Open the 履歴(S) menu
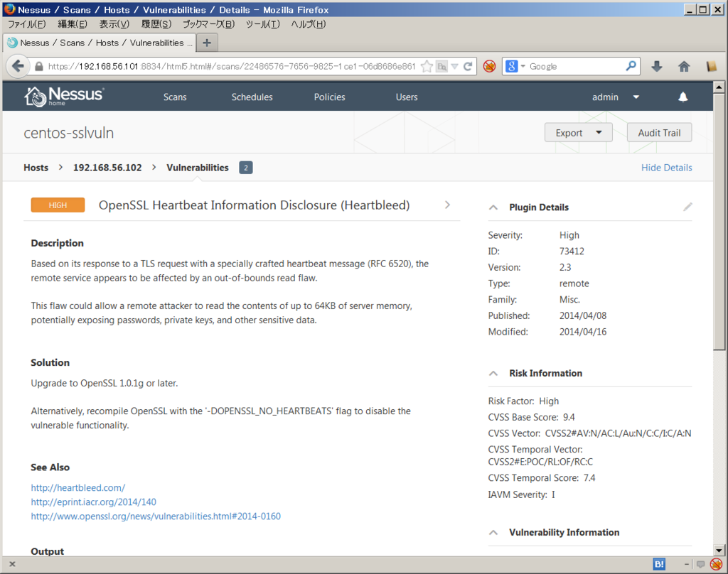Viewport: 728px width, 574px height. coord(156,24)
